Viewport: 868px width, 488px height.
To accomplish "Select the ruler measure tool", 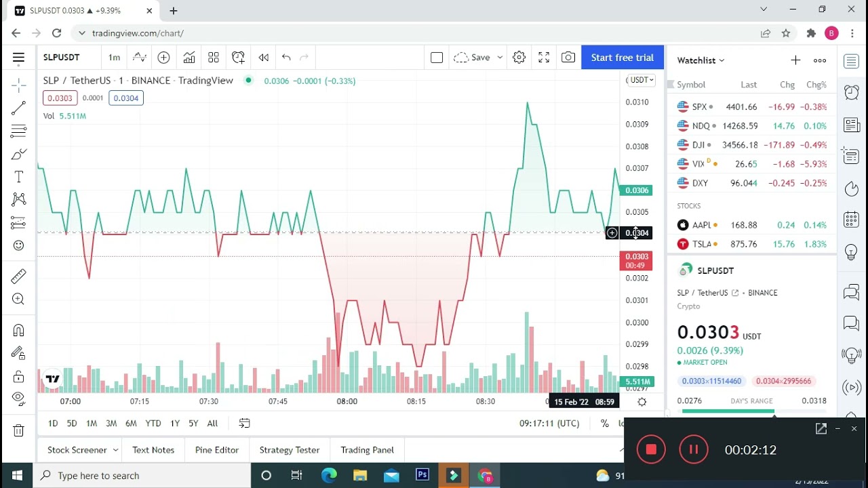I will tap(18, 276).
